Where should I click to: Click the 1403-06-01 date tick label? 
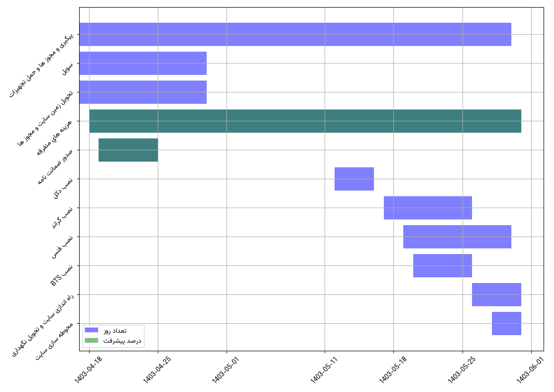(530, 371)
